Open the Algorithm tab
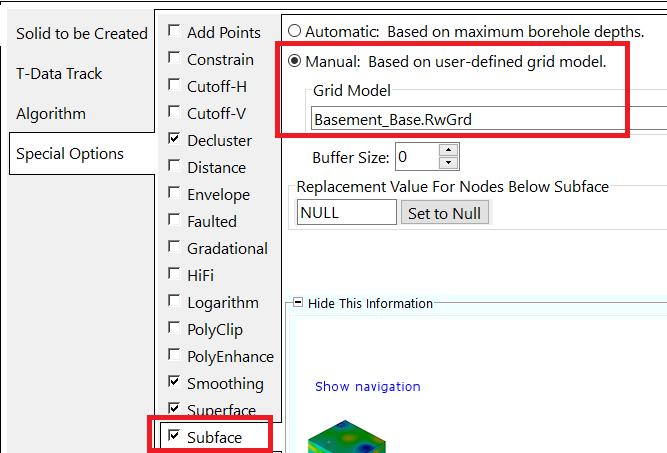This screenshot has height=453, width=667. [x=51, y=114]
